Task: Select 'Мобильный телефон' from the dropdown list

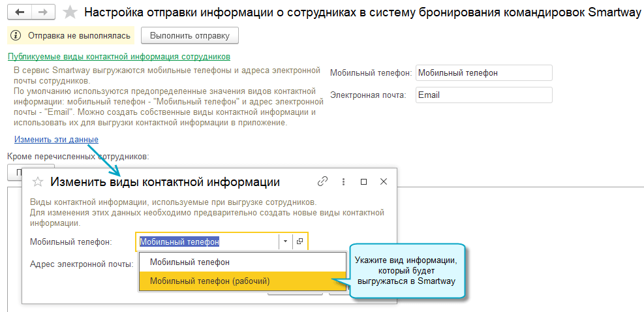Action: click(x=242, y=262)
